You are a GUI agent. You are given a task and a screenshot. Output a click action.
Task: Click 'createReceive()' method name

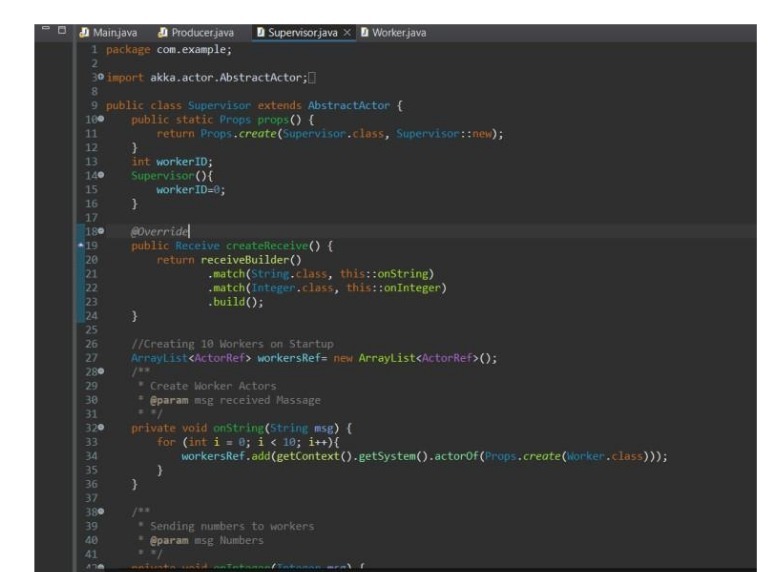point(273,246)
